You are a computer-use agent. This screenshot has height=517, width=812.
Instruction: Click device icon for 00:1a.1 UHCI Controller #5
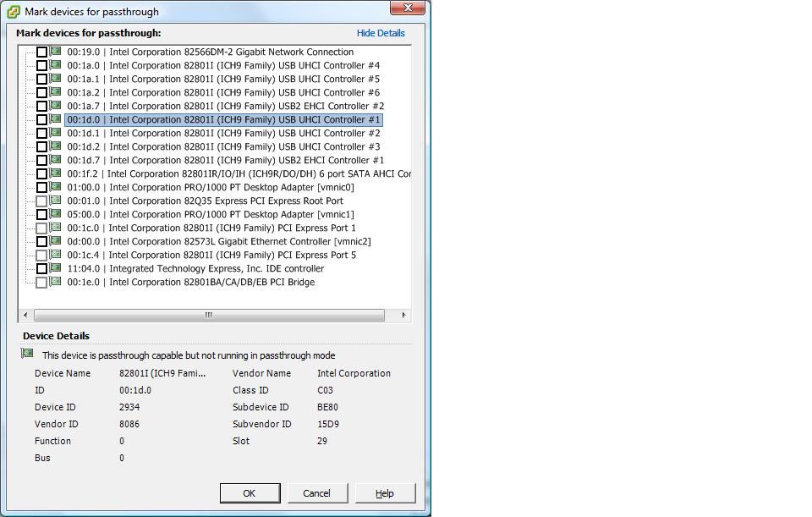(x=56, y=78)
